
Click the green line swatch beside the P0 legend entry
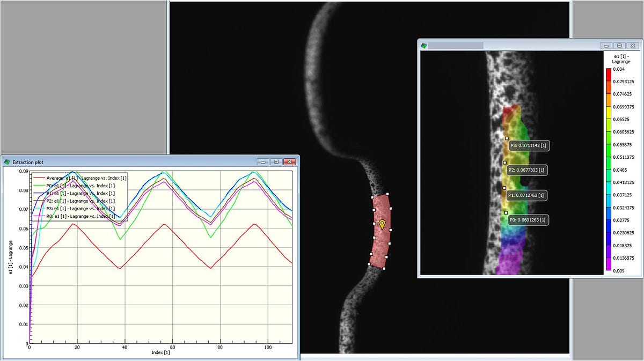pyautogui.click(x=39, y=185)
